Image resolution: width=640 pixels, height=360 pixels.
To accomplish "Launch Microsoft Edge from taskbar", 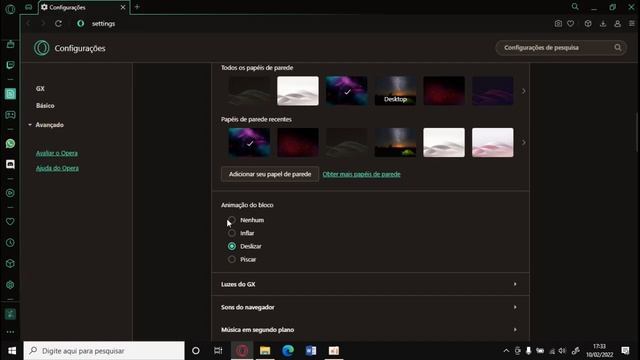I will click(x=288, y=351).
